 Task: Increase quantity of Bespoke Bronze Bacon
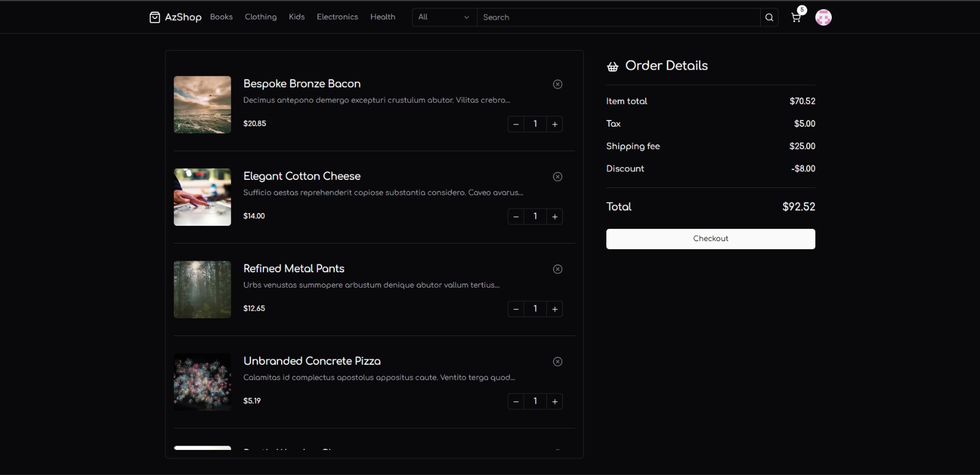555,124
